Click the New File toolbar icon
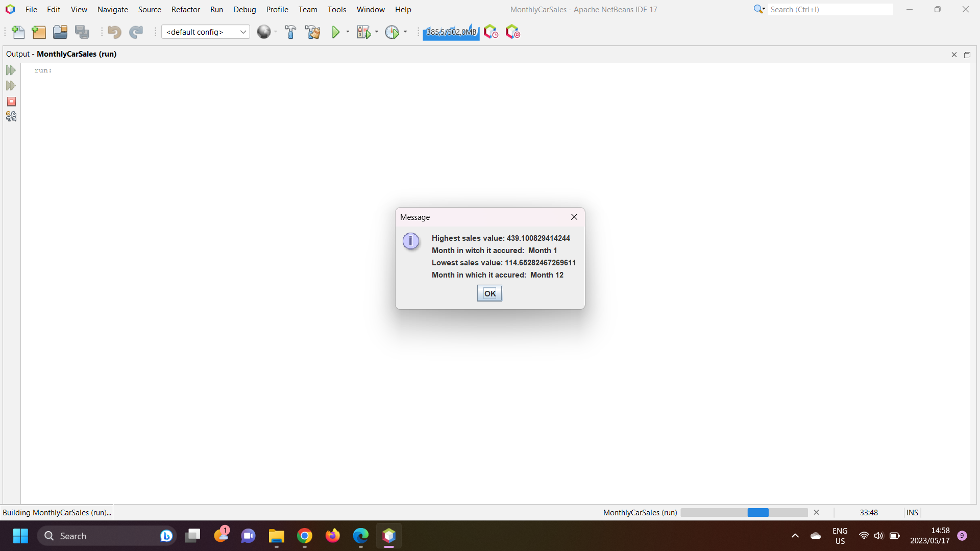 18,32
